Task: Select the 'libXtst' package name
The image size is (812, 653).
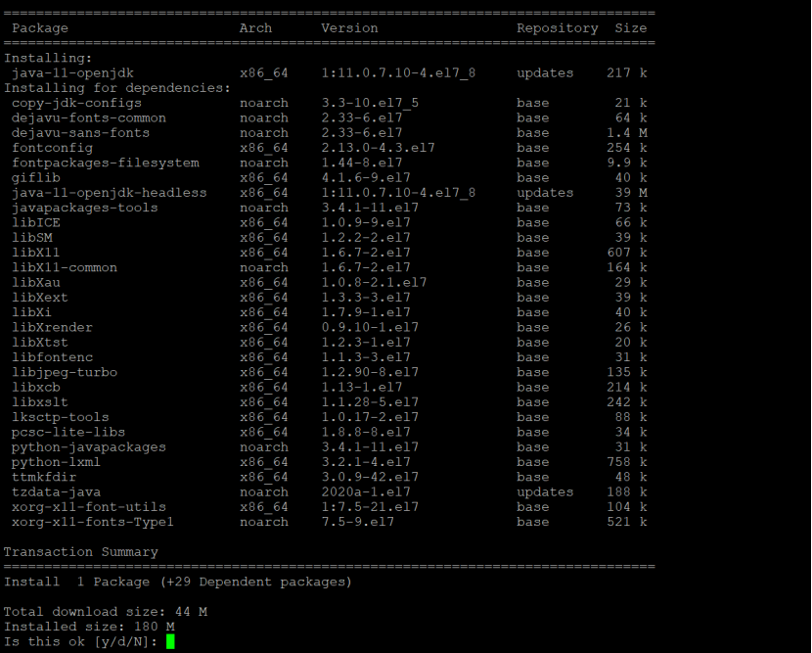Action: 40,343
